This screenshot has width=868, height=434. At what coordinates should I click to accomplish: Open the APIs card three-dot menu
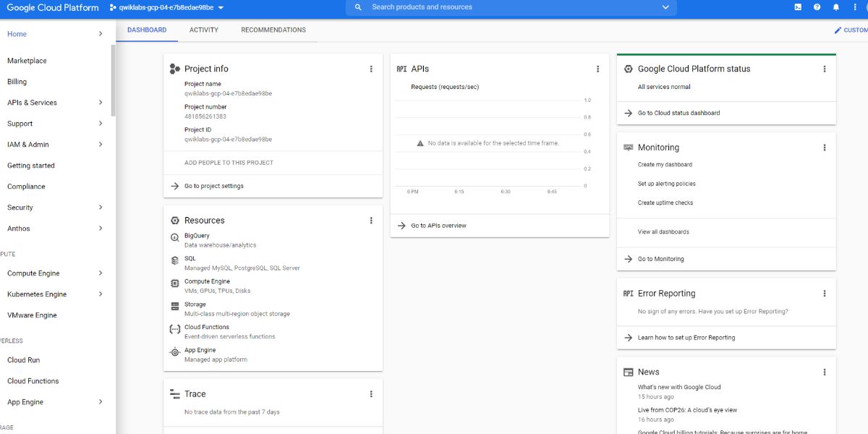(x=597, y=69)
